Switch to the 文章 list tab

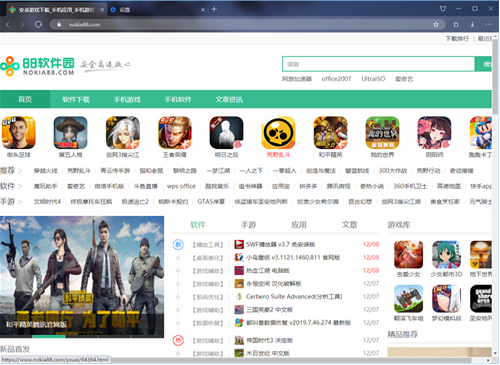click(349, 225)
